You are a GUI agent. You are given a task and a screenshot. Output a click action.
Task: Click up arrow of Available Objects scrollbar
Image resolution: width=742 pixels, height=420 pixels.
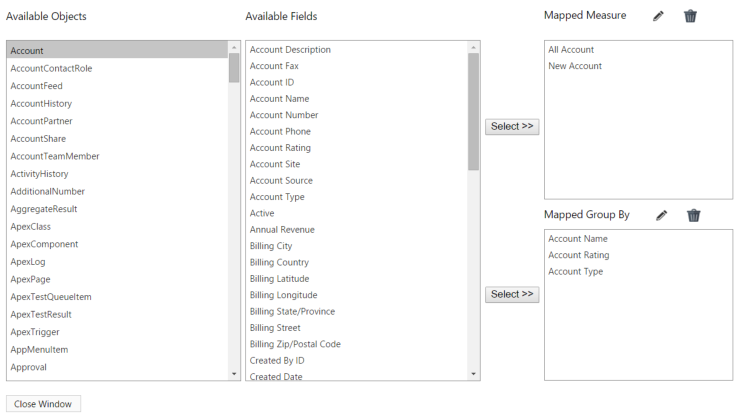[x=234, y=48]
